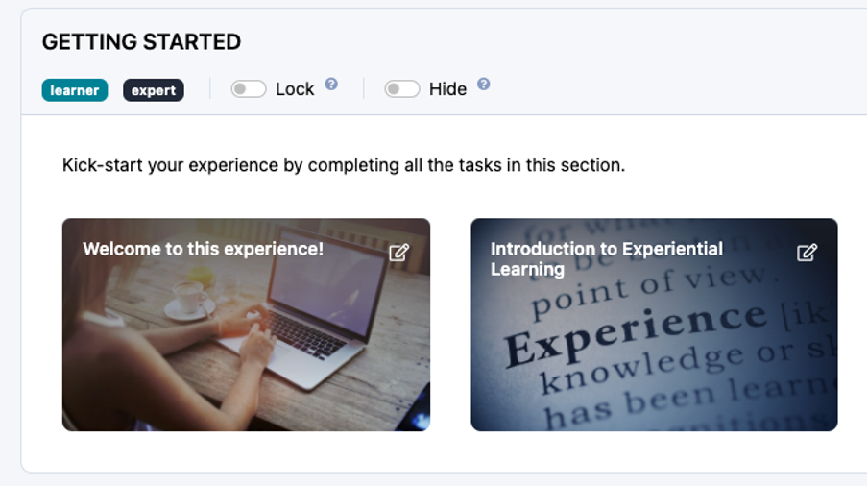The image size is (868, 486).
Task: Click the coffee cup in the Welcome photo
Action: pyautogui.click(x=185, y=296)
